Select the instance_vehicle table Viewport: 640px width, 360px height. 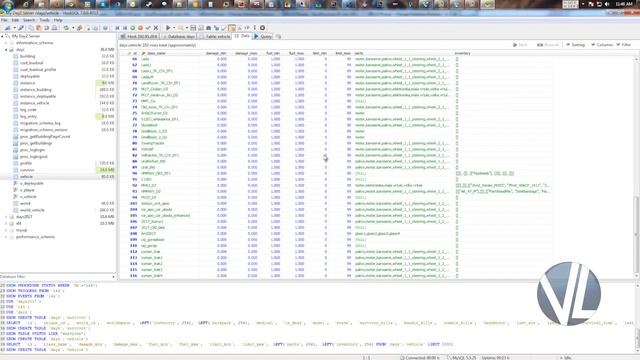(34, 103)
